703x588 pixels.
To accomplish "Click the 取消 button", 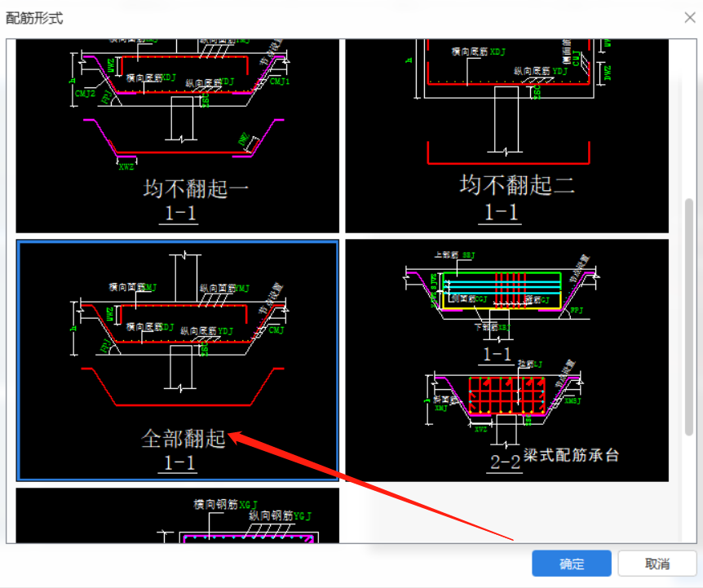I will [657, 564].
